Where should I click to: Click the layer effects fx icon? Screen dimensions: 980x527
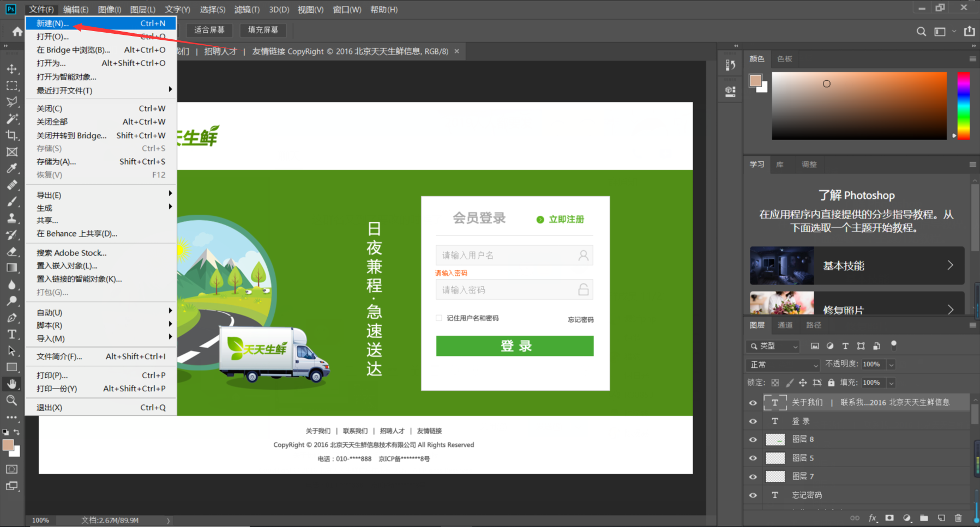click(x=873, y=518)
